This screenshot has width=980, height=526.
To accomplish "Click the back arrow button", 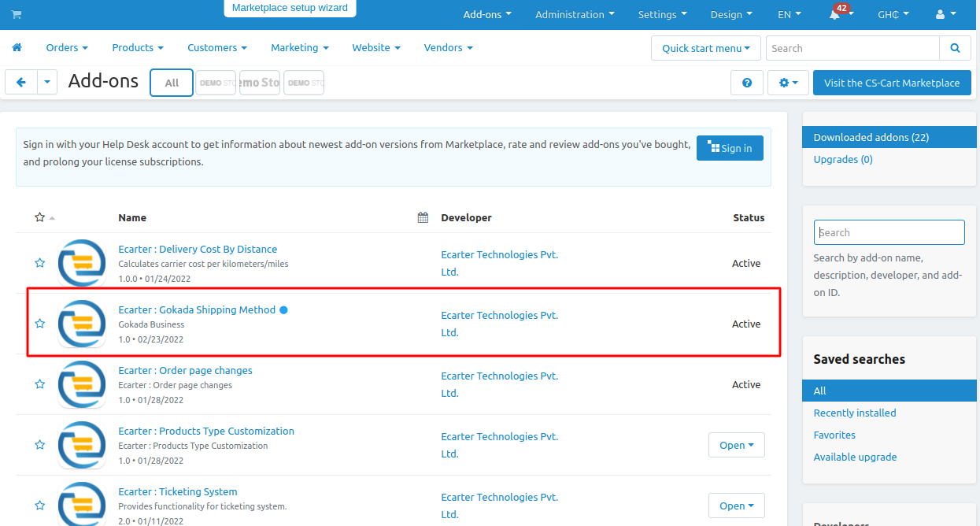I will point(21,82).
